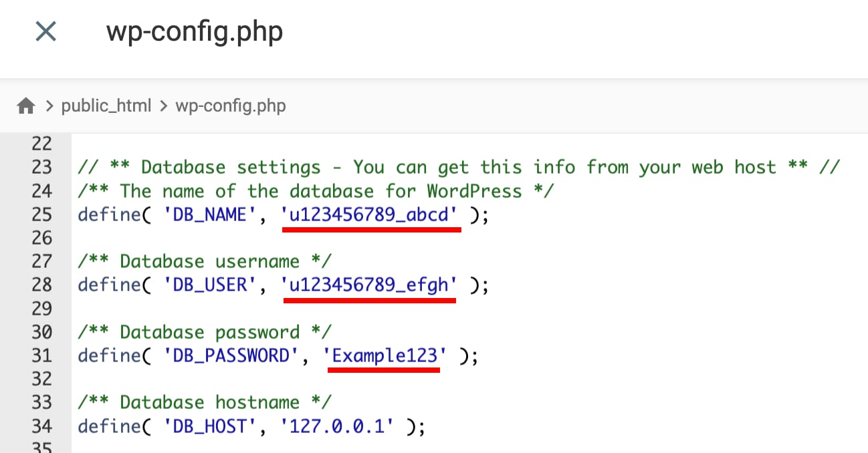Place cursor in database name 'u123456789_abcd'
Image resolution: width=868 pixels, height=453 pixels.
tap(372, 214)
